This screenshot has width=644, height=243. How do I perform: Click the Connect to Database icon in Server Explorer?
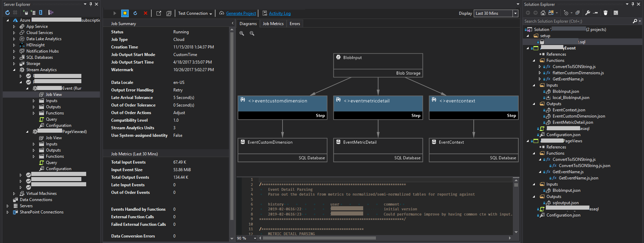click(25, 12)
